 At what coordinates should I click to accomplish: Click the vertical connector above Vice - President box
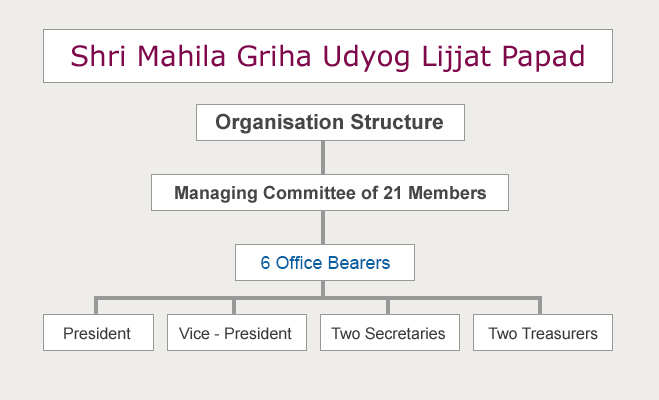pyautogui.click(x=235, y=306)
